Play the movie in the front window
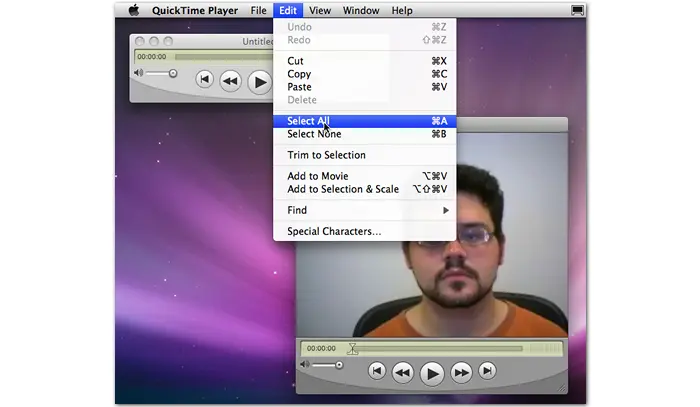The height and width of the screenshot is (407, 700). [432, 374]
